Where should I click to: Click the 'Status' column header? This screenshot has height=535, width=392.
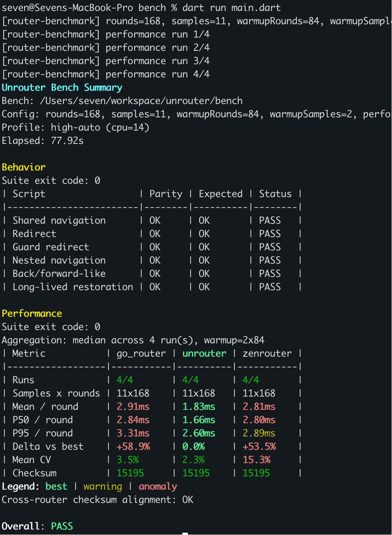tap(275, 194)
